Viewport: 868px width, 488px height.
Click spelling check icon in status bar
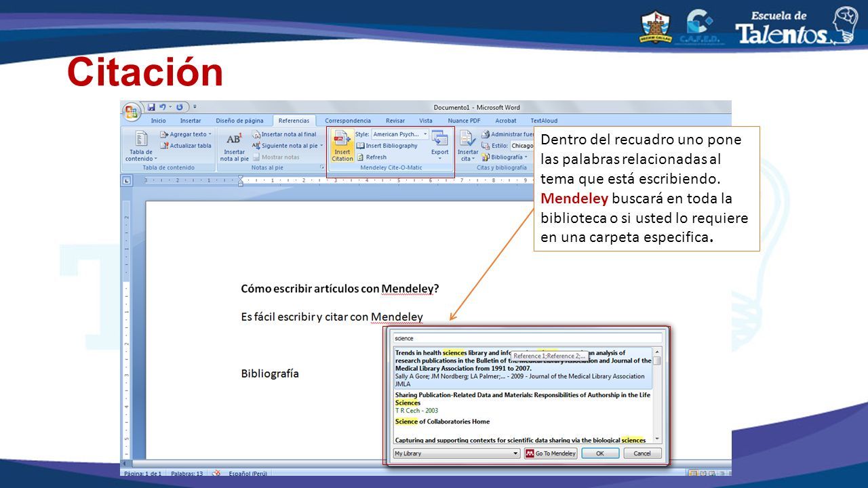pyautogui.click(x=216, y=473)
